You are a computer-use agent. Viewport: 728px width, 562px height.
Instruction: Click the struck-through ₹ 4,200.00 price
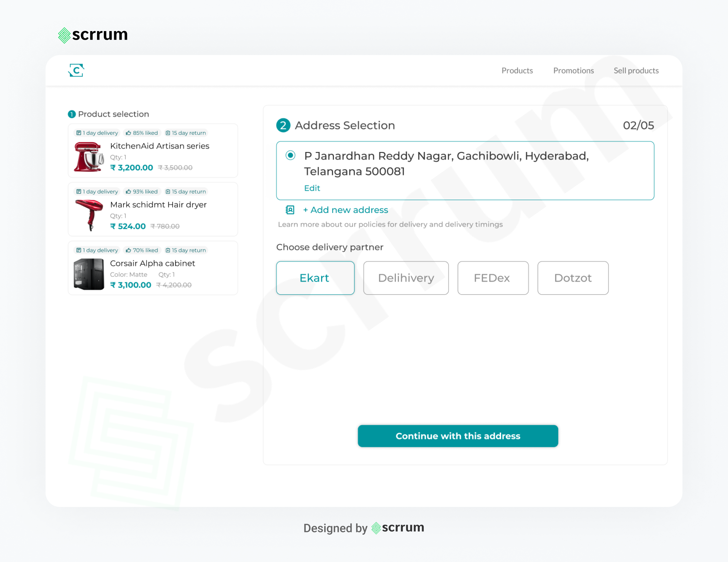tap(174, 285)
